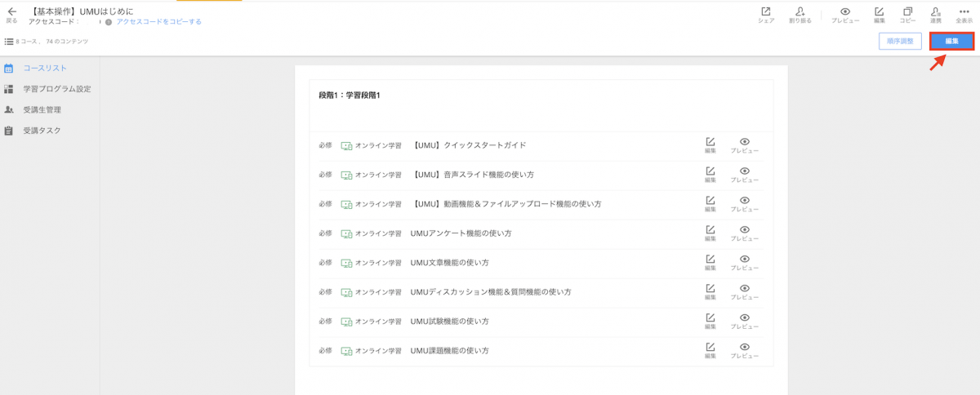The height and width of the screenshot is (395, 980).
Task: Edit the UMU文章機能の使い方 course
Action: click(x=710, y=263)
